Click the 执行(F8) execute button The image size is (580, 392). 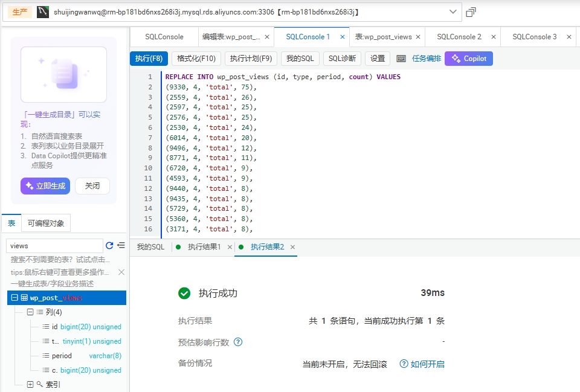[149, 59]
